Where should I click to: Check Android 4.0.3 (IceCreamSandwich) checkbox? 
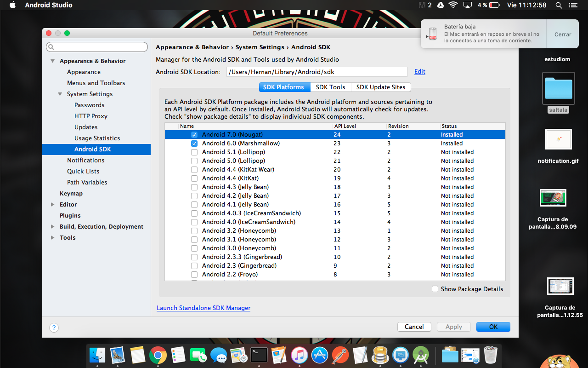click(194, 213)
